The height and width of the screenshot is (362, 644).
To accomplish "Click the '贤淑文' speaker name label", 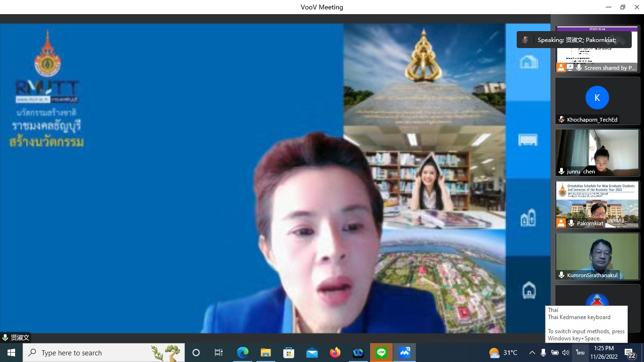I will click(20, 337).
